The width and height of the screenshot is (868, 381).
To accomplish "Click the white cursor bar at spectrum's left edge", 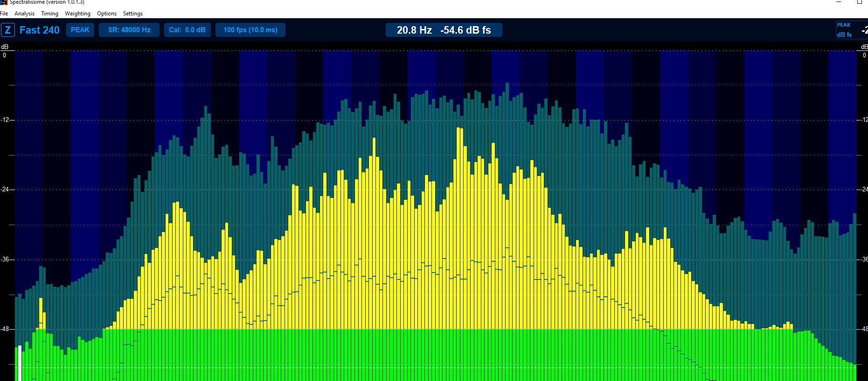I will click(x=19, y=363).
